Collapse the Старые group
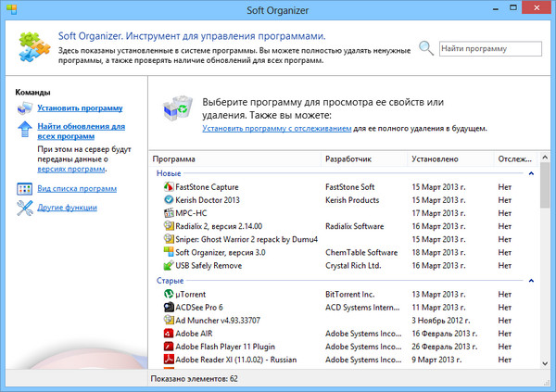 point(530,280)
